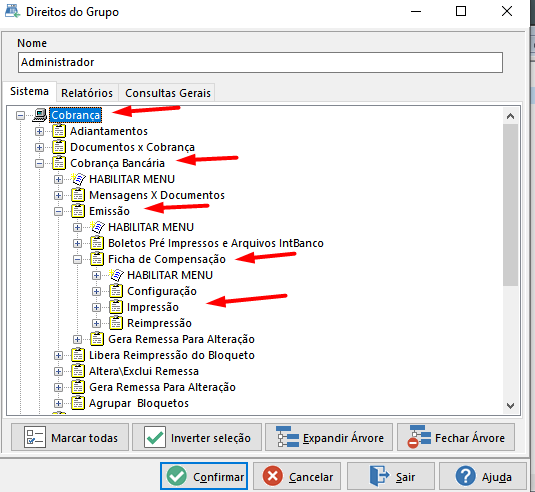535x492 pixels.
Task: Collapse the Ficha de Compensação node
Action: pos(78,260)
